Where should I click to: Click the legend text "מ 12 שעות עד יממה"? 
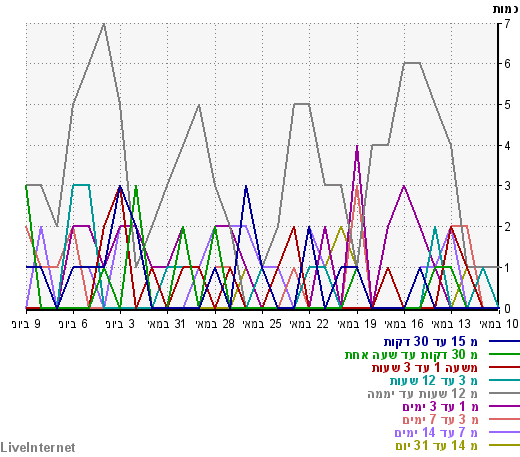[x=423, y=394]
